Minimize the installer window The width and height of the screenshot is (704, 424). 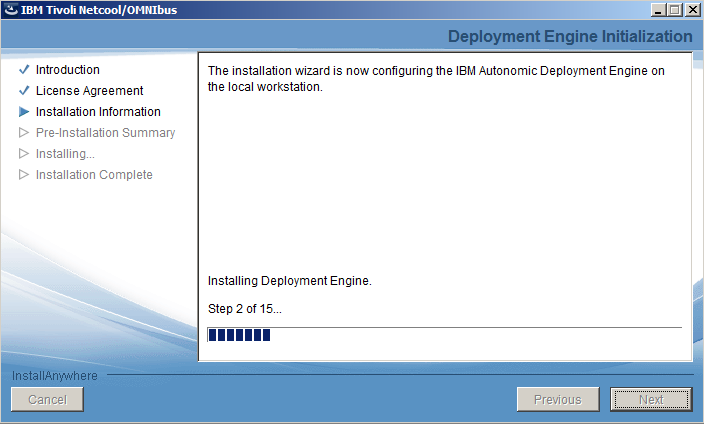pyautogui.click(x=659, y=10)
